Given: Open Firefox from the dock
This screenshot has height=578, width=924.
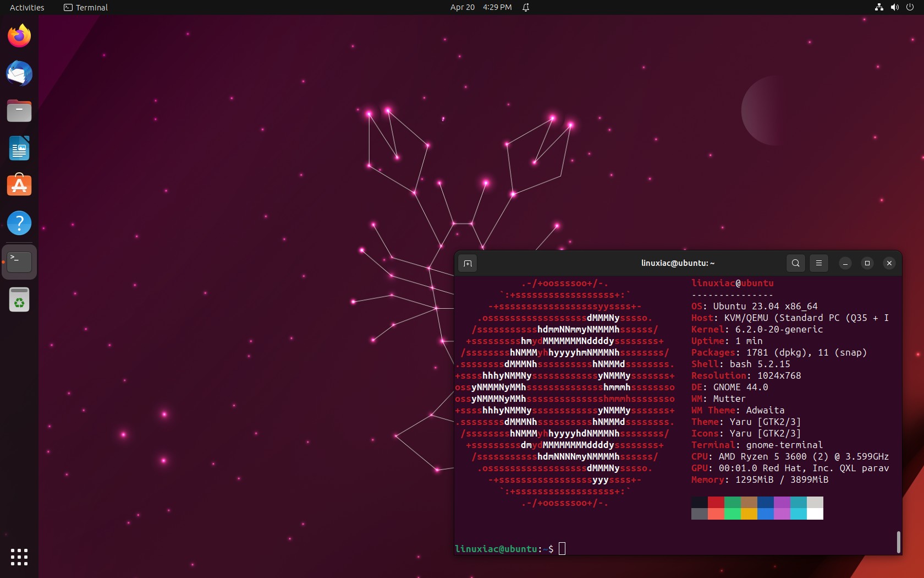Looking at the screenshot, I should point(19,36).
